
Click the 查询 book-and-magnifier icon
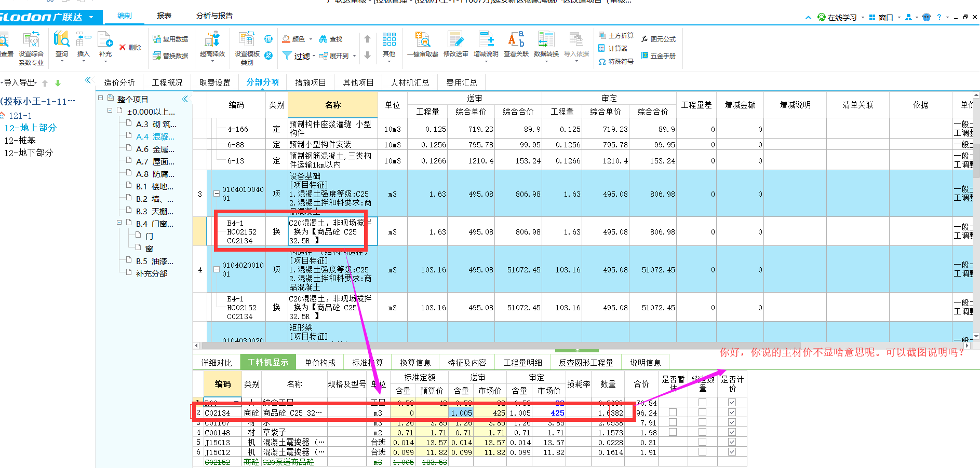click(x=62, y=39)
